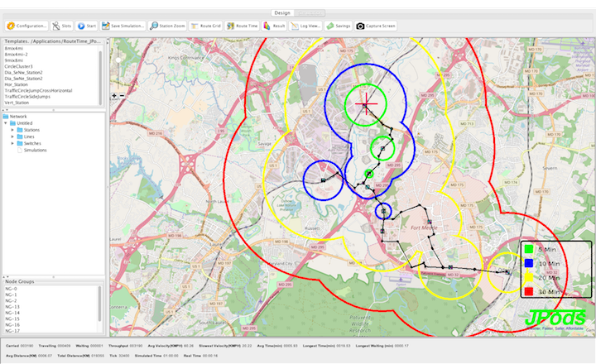Expand the Stations folder in tree
This screenshot has width=596, height=364.
point(13,131)
